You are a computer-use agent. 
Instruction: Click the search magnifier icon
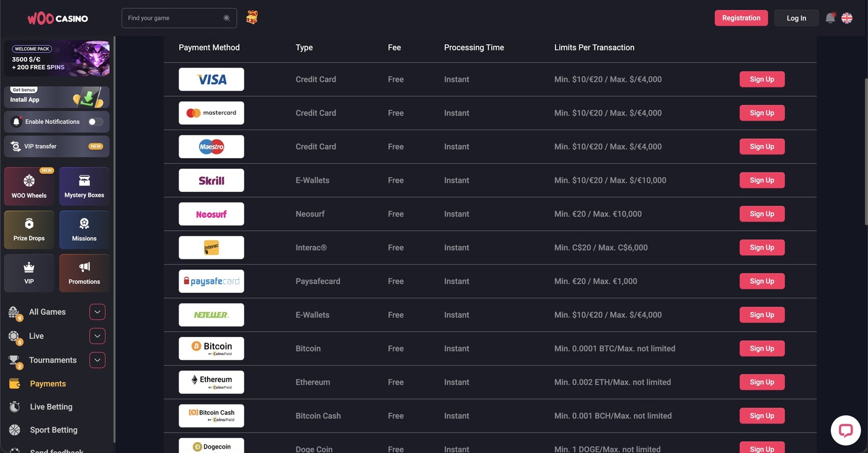tap(227, 18)
